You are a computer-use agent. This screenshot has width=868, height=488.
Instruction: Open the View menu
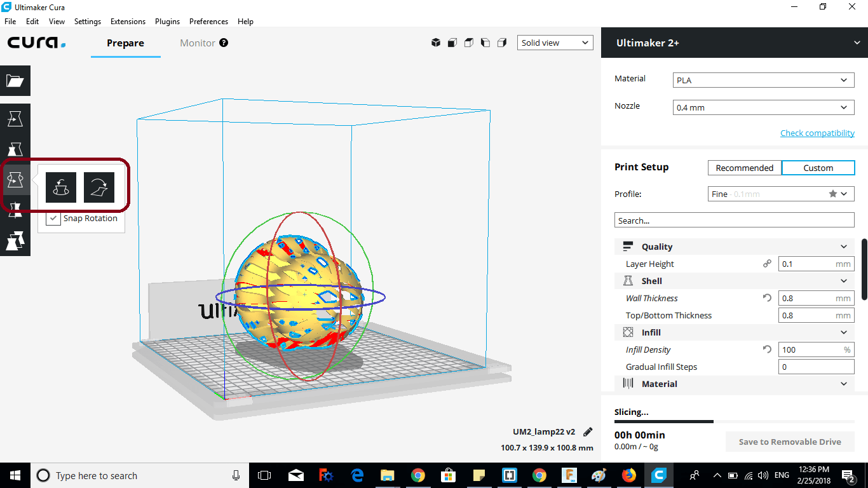(x=57, y=21)
